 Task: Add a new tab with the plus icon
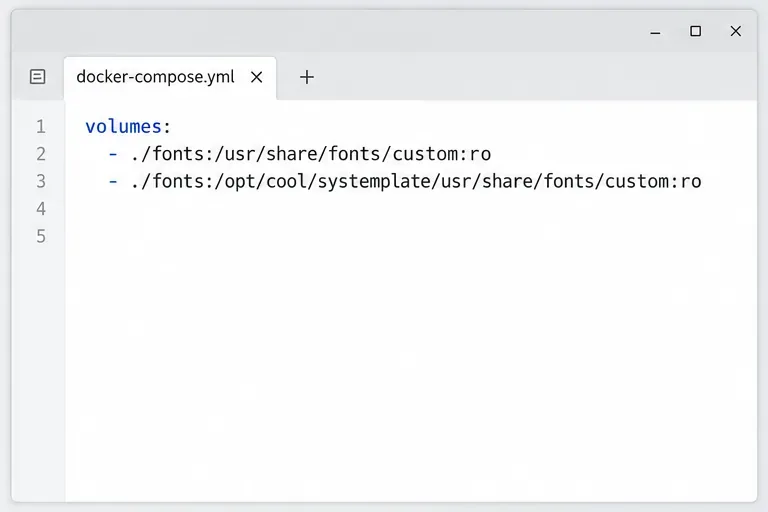[x=307, y=77]
